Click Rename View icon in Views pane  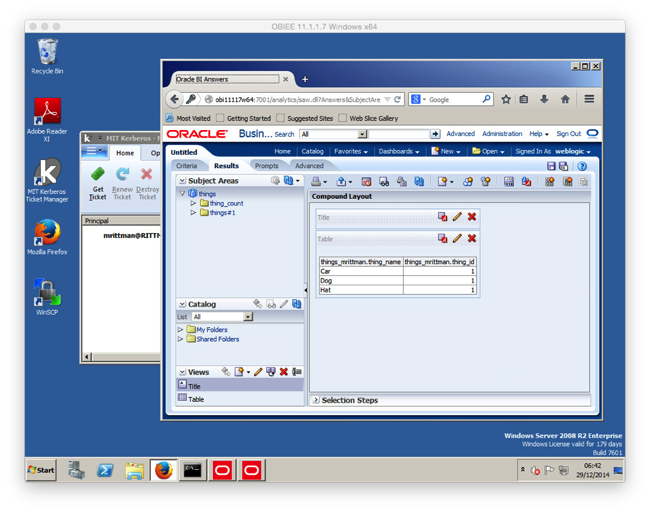(x=296, y=371)
